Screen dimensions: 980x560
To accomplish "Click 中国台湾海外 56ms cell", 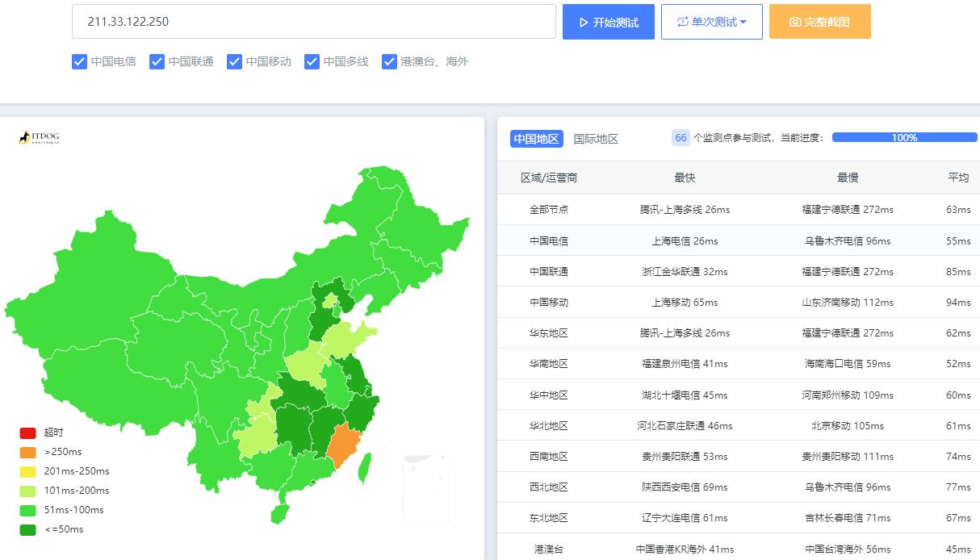I will (x=848, y=549).
